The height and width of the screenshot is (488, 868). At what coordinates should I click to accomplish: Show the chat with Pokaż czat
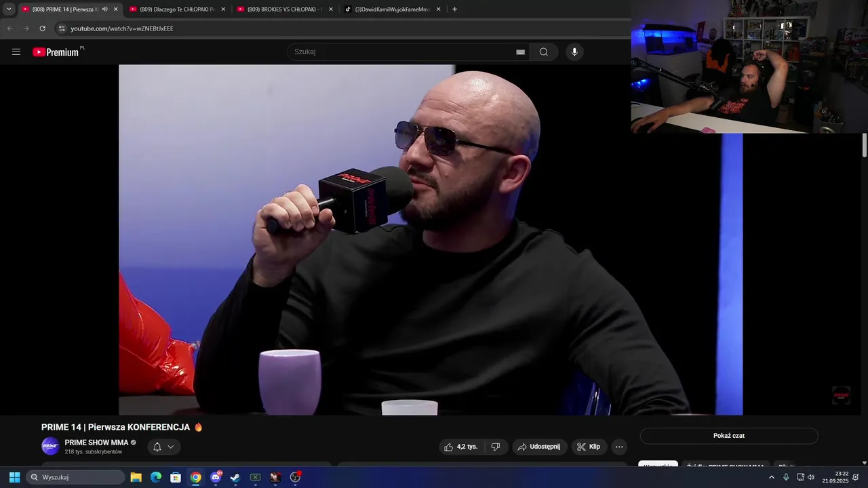(x=729, y=436)
